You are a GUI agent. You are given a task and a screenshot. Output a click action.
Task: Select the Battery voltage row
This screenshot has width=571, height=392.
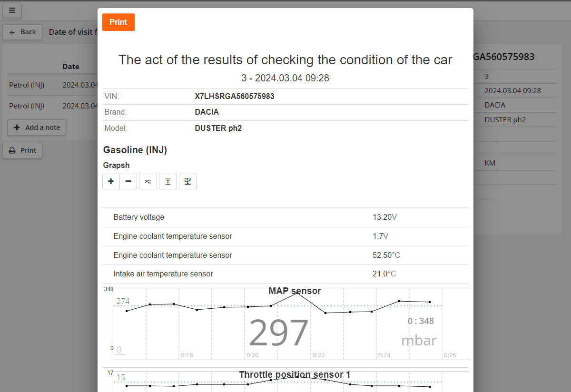pyautogui.click(x=285, y=217)
